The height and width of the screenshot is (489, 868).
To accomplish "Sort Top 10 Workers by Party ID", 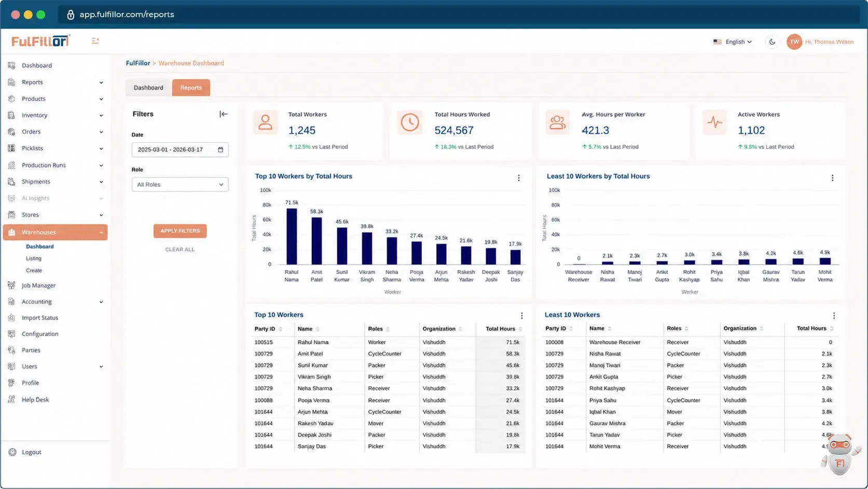I will click(x=280, y=329).
